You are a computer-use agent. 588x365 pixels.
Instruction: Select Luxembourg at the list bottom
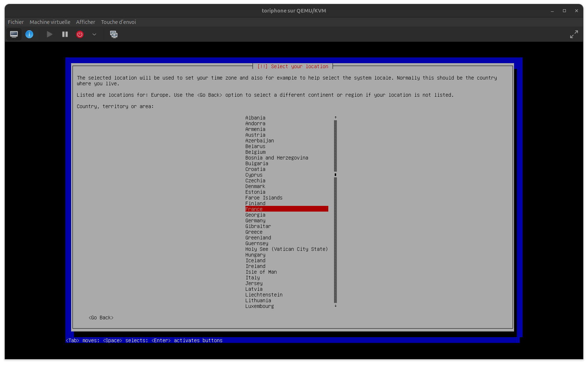click(x=259, y=306)
